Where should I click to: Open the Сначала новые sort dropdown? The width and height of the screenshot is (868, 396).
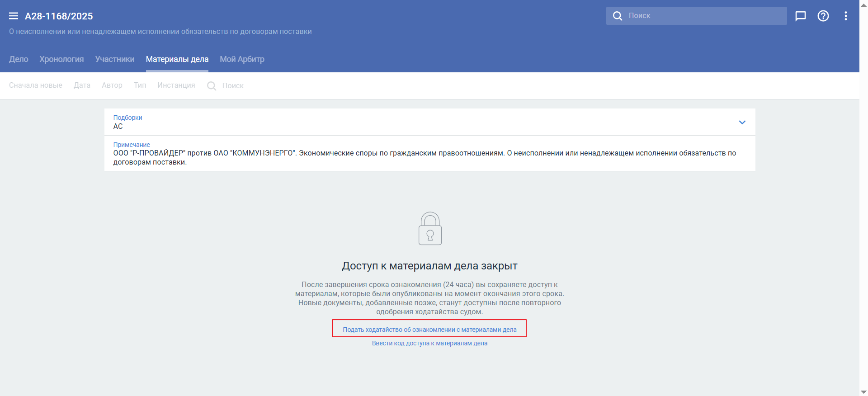click(x=36, y=85)
